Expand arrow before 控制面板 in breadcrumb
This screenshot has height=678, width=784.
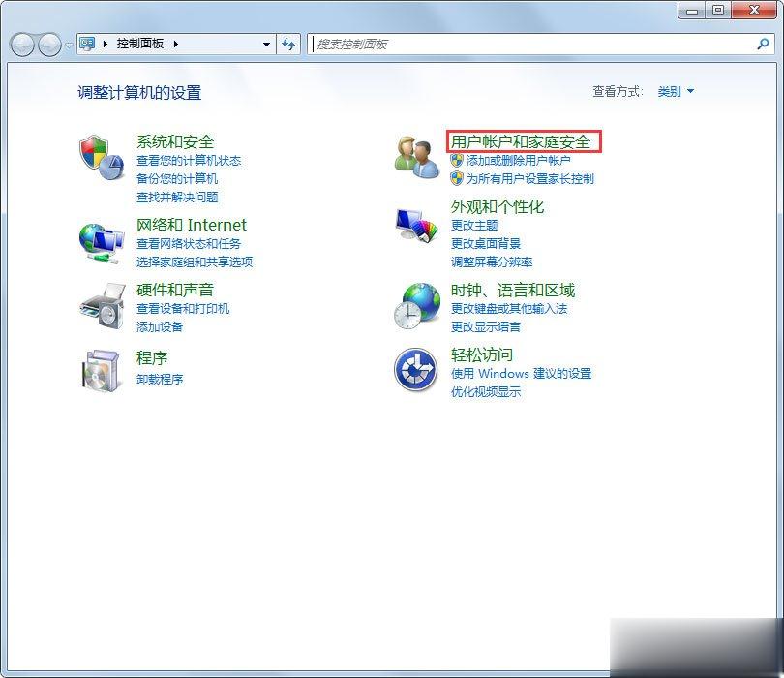click(x=105, y=44)
